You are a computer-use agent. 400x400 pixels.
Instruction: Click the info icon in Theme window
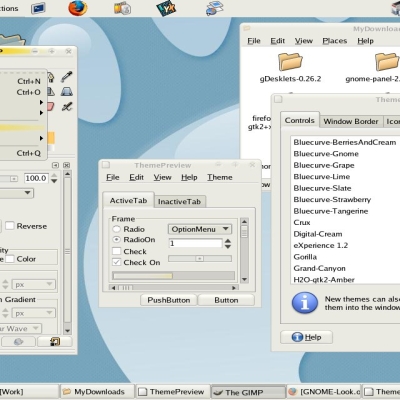tap(305, 303)
